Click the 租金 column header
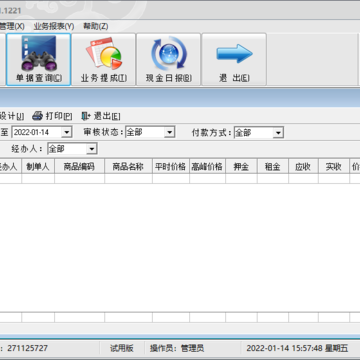360x360 pixels. (273, 167)
